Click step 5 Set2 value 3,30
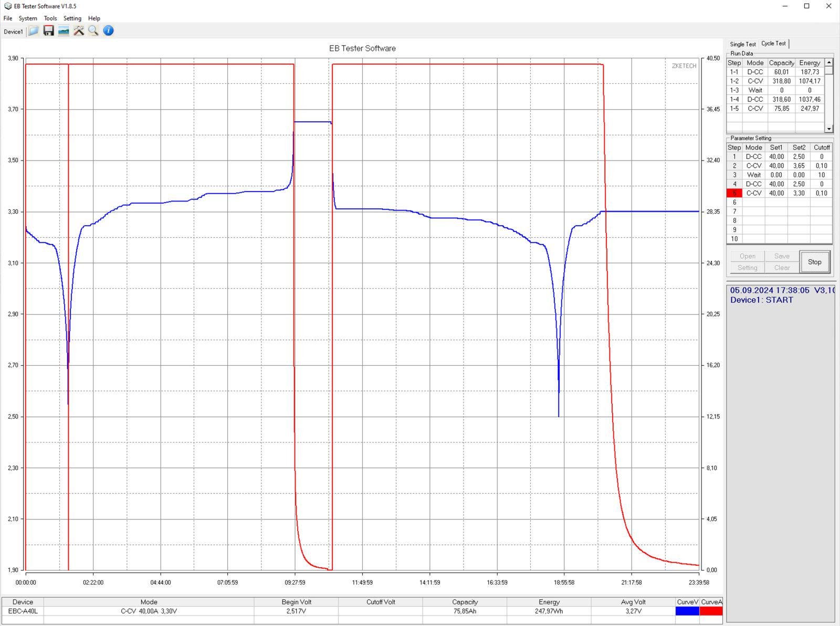The height and width of the screenshot is (626, 840). (x=799, y=193)
